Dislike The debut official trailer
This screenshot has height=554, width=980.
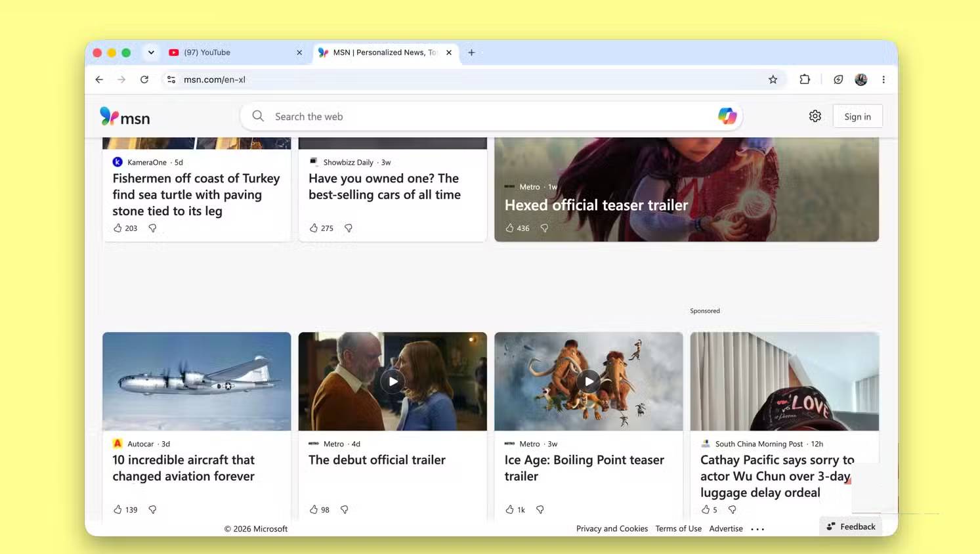pyautogui.click(x=344, y=509)
